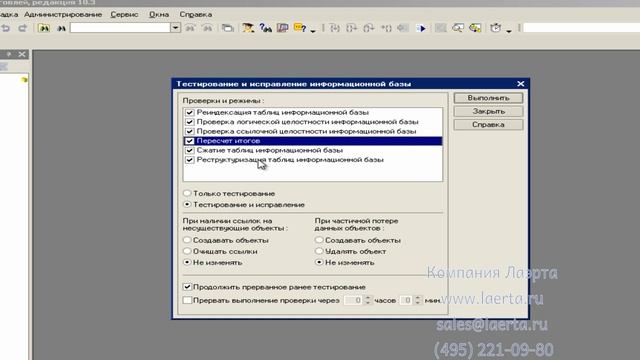Choose Создавать объекты for nonexistent object links
This screenshot has height=360, width=640.
tap(187, 240)
